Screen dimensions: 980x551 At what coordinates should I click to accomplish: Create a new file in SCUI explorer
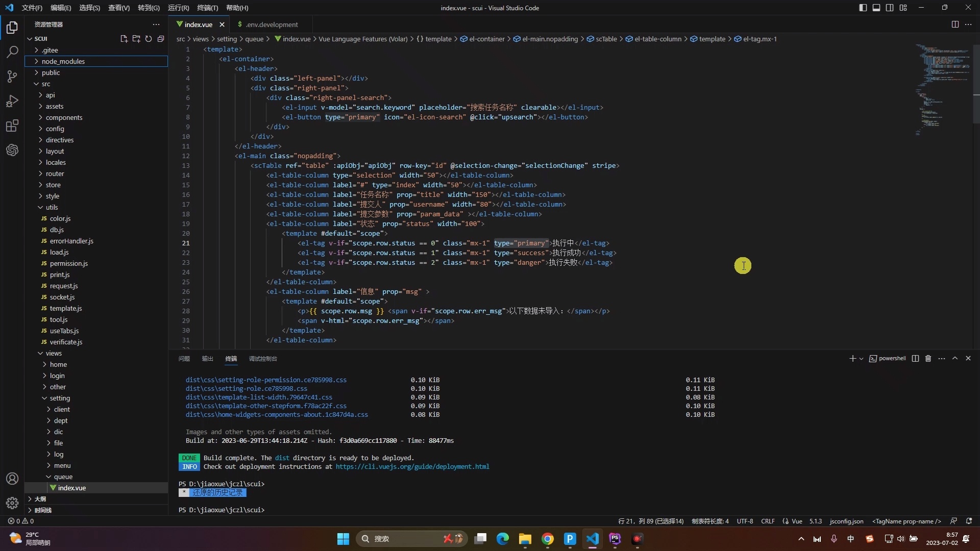click(124, 39)
